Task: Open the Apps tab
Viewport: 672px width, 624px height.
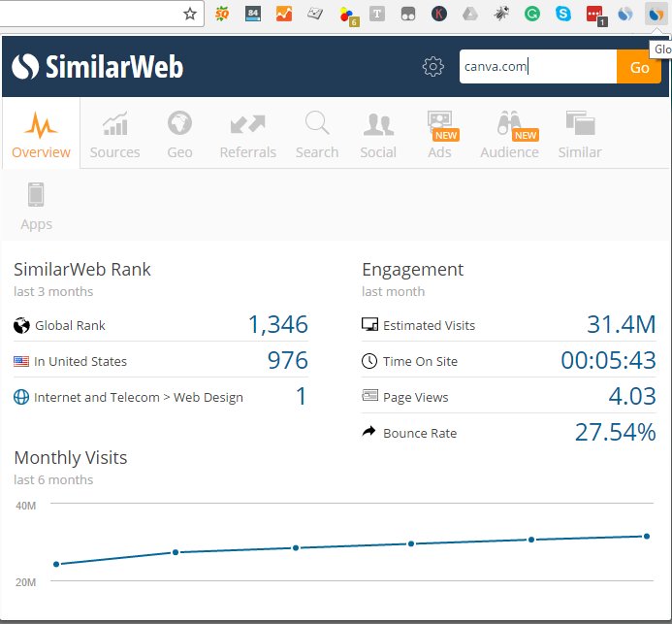Action: [x=36, y=207]
